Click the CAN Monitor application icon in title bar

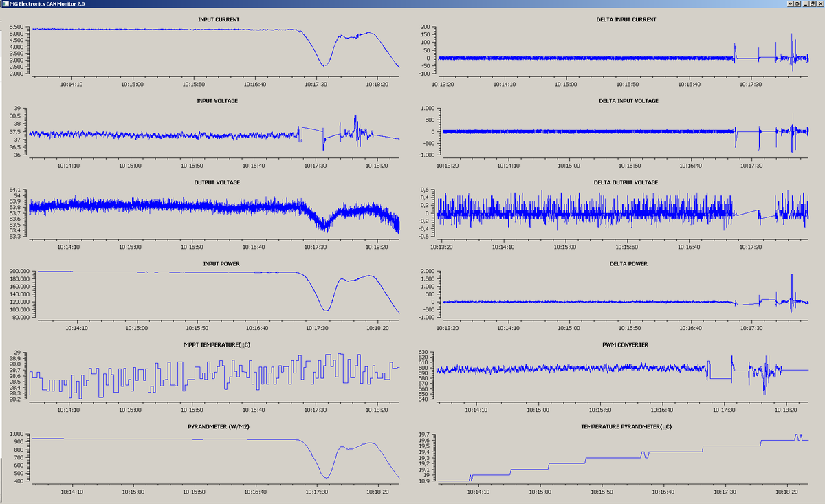pyautogui.click(x=4, y=3)
